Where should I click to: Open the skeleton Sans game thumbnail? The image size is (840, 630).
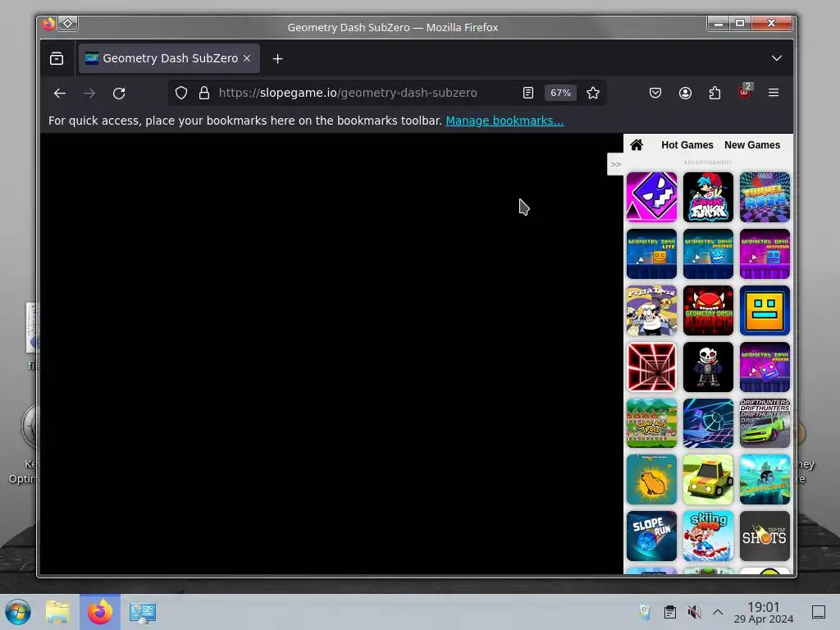708,367
